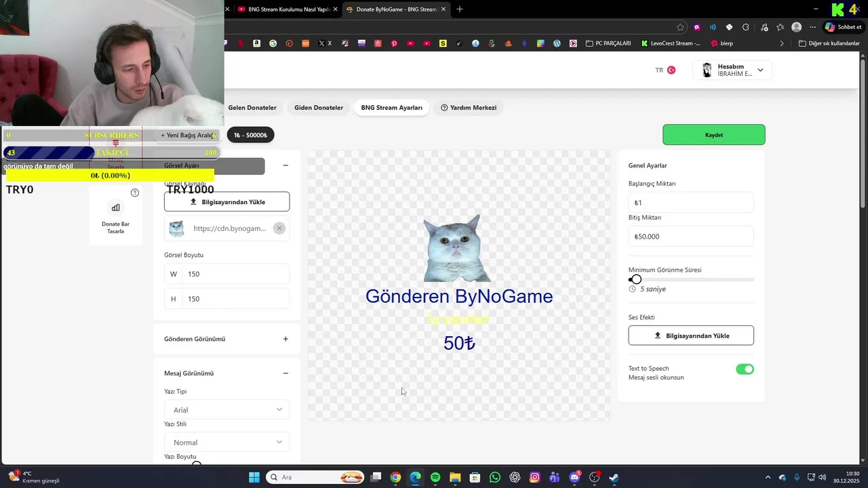Image resolution: width=868 pixels, height=488 pixels.
Task: Open the Donate Bar Tasarla icon
Action: [115, 207]
